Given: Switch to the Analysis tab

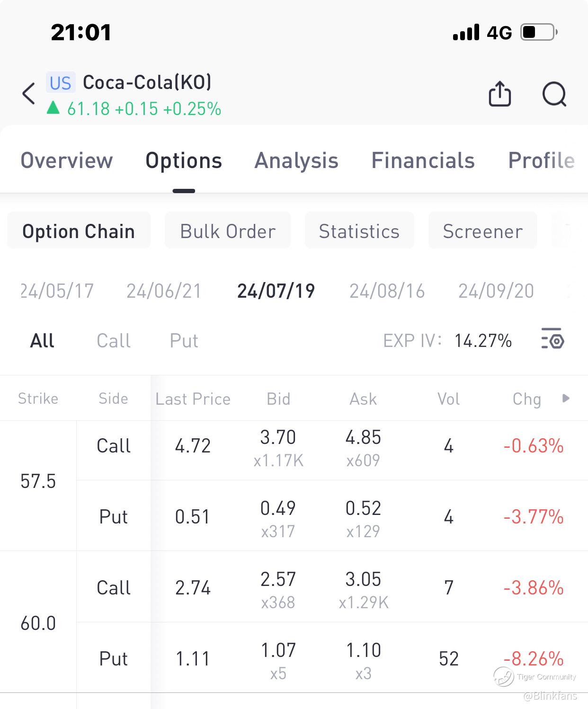Looking at the screenshot, I should pyautogui.click(x=296, y=161).
